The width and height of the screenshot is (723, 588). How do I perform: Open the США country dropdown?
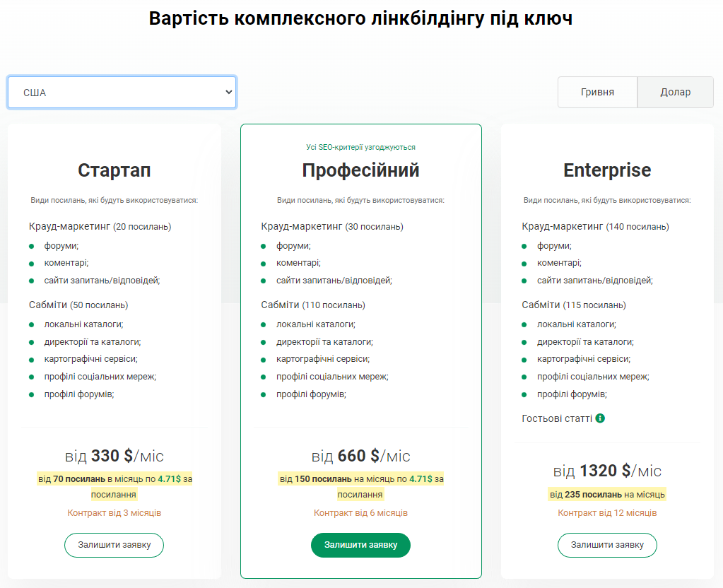click(122, 93)
